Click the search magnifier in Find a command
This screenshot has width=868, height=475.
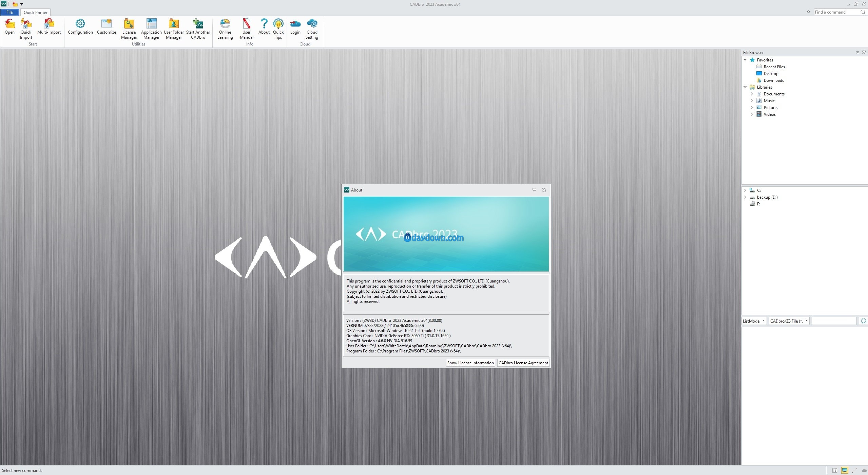[x=863, y=12]
